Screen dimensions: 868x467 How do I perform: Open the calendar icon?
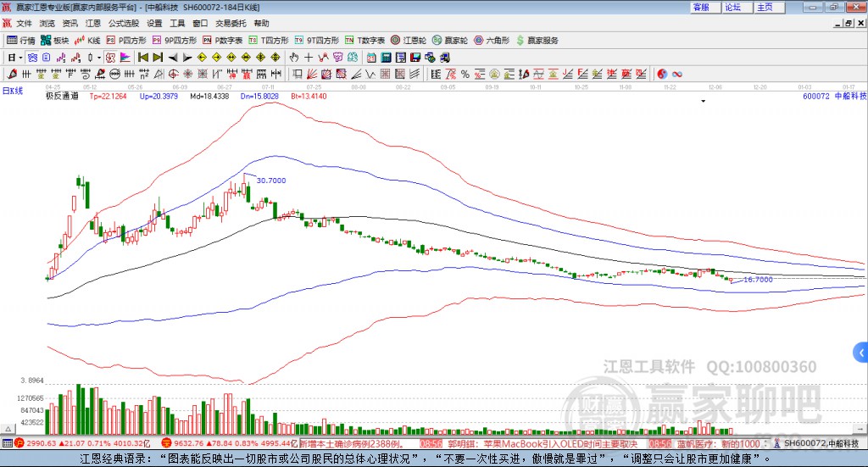pyautogui.click(x=371, y=58)
